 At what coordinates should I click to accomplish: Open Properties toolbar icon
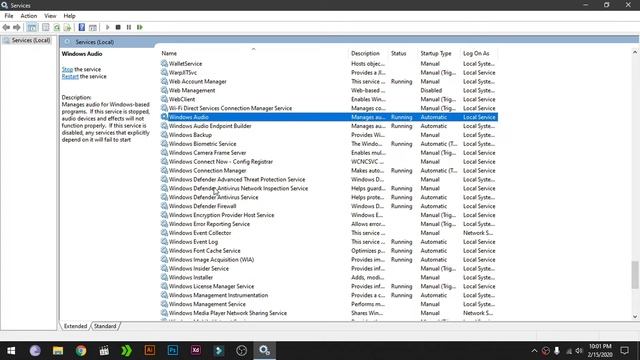pos(46,27)
